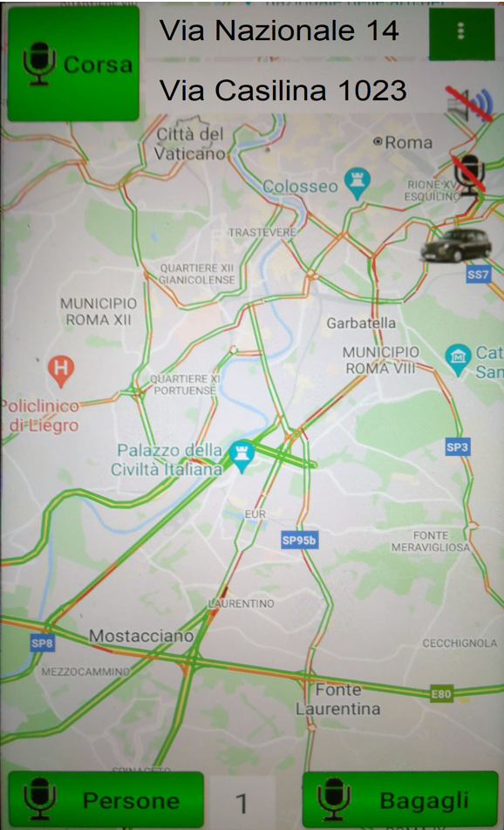Tap the Persone voice button
This screenshot has height=830, width=504.
click(x=106, y=800)
